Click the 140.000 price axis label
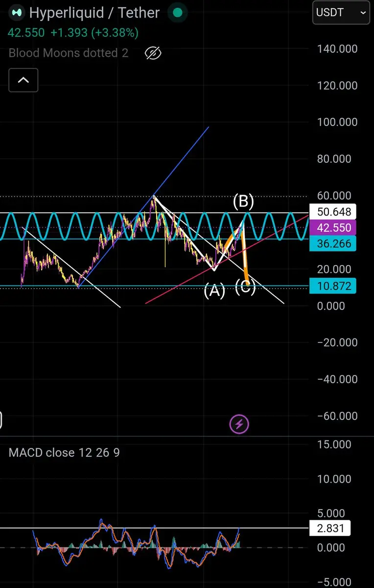 [337, 49]
